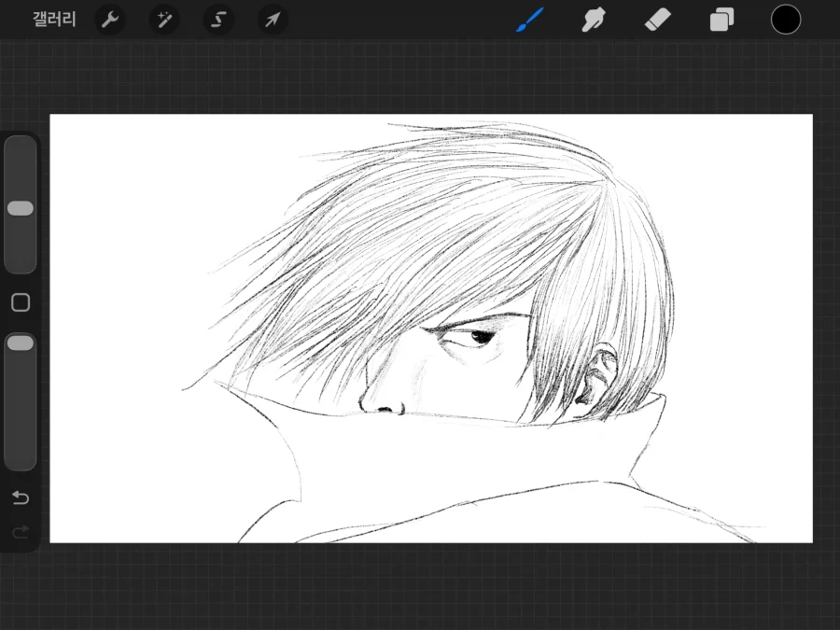Image resolution: width=840 pixels, height=630 pixels.
Task: Click the ear in the drawing
Action: 596,373
